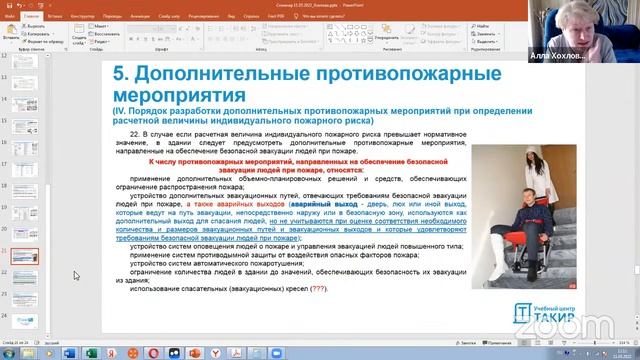This screenshot has height=360, width=640.
Task: Open Excel from the taskbar
Action: [x=91, y=353]
